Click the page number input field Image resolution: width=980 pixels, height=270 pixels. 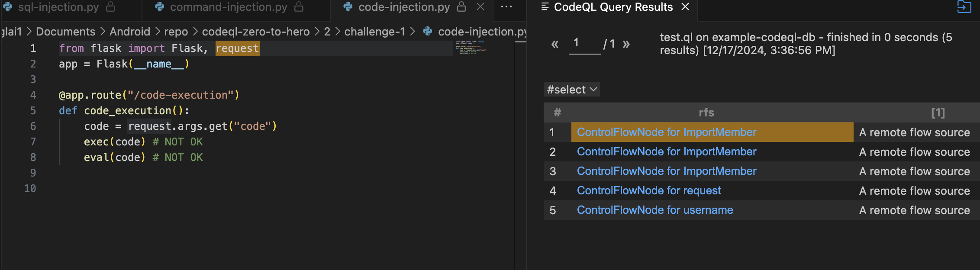tap(584, 43)
